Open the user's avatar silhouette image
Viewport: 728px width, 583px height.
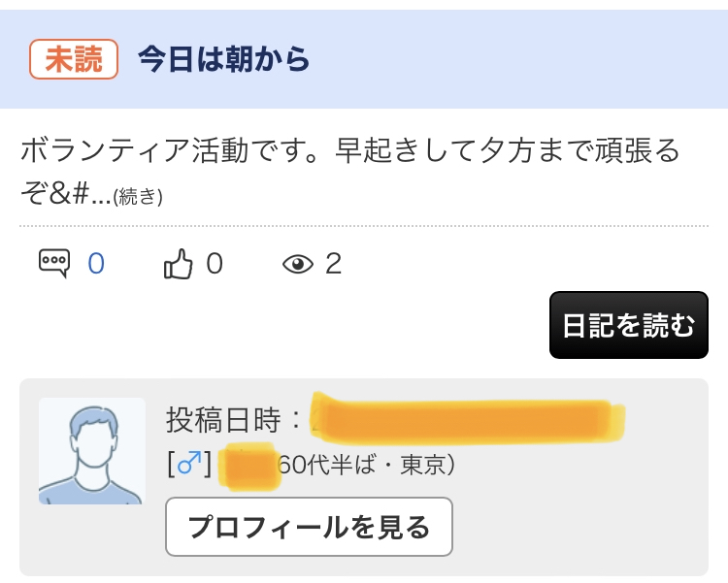(x=92, y=451)
